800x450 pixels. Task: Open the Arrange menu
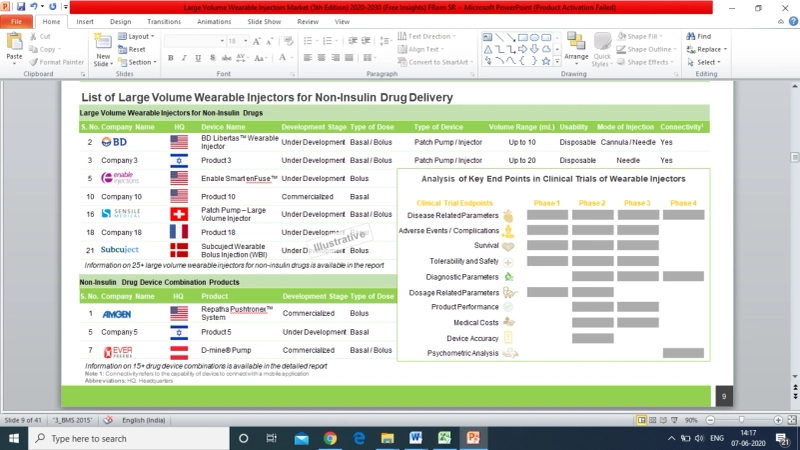(576, 49)
